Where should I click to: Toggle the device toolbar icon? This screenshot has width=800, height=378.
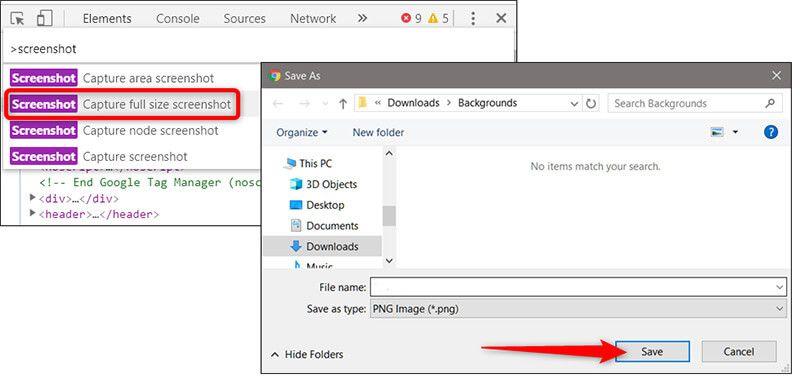(44, 18)
